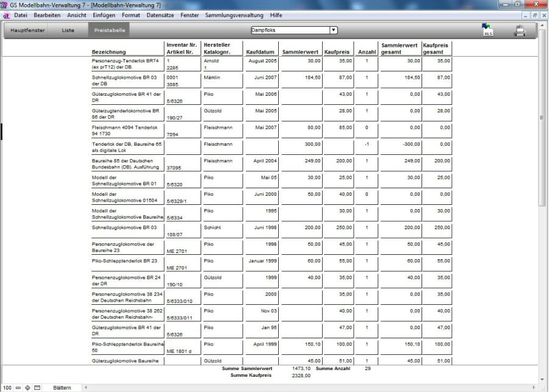Select article number 37095
This screenshot has width=549, height=392.
click(174, 168)
